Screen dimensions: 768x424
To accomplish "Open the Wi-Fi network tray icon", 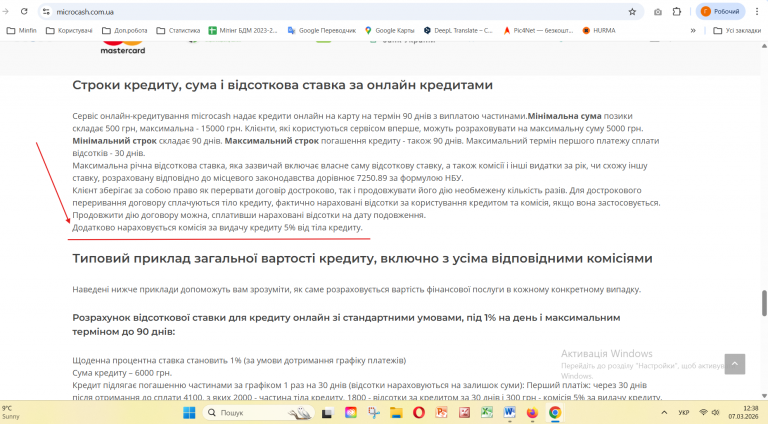I will tap(703, 413).
